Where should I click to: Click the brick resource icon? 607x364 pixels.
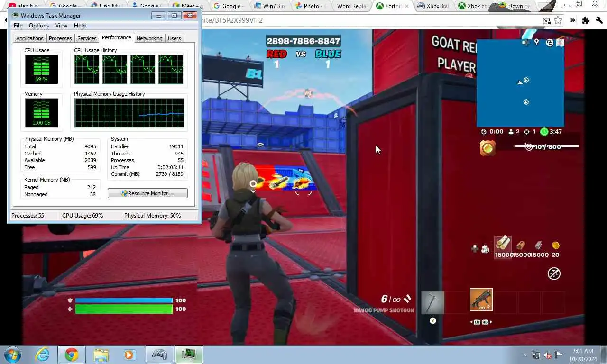point(521,246)
